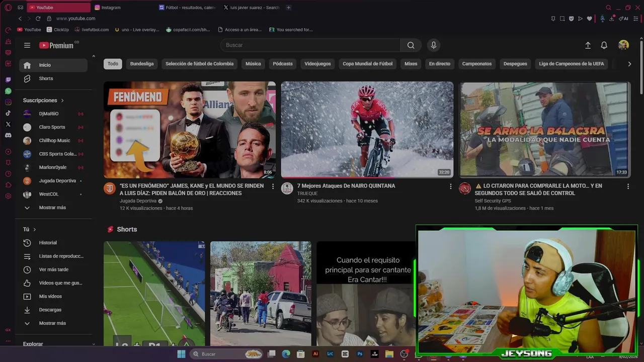Open the DjMaRiiO subscription channel
The image size is (644, 362).
click(x=53, y=114)
